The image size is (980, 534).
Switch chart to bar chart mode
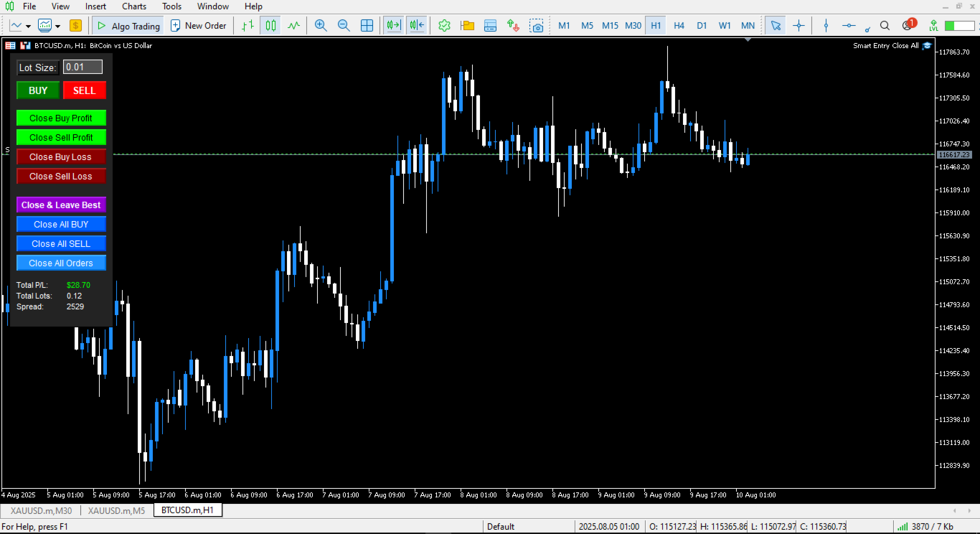[249, 25]
